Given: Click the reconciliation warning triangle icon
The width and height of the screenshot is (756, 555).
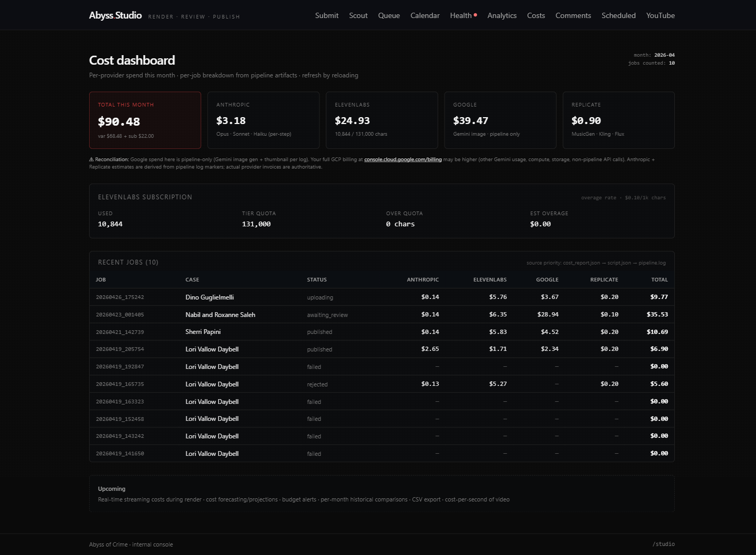Looking at the screenshot, I should [91, 159].
